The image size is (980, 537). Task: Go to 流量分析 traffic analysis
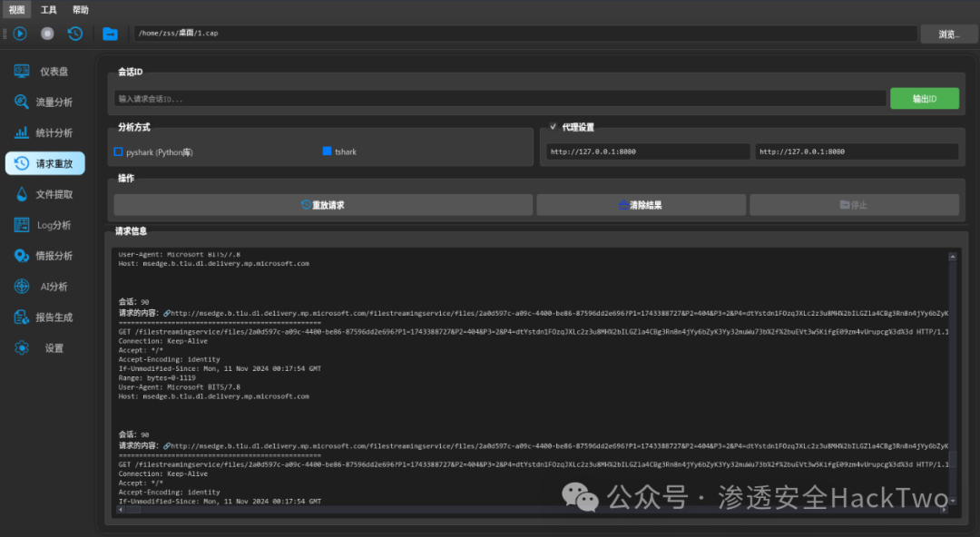click(x=45, y=102)
